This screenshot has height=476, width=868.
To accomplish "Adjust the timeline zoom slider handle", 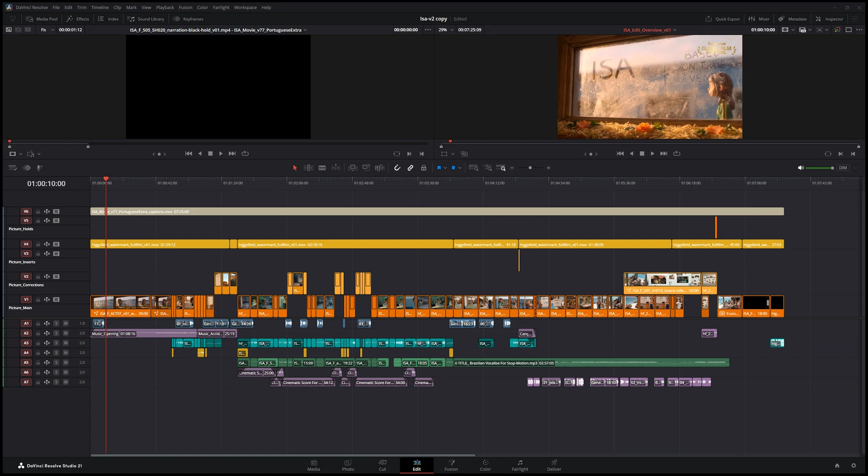I will [530, 168].
